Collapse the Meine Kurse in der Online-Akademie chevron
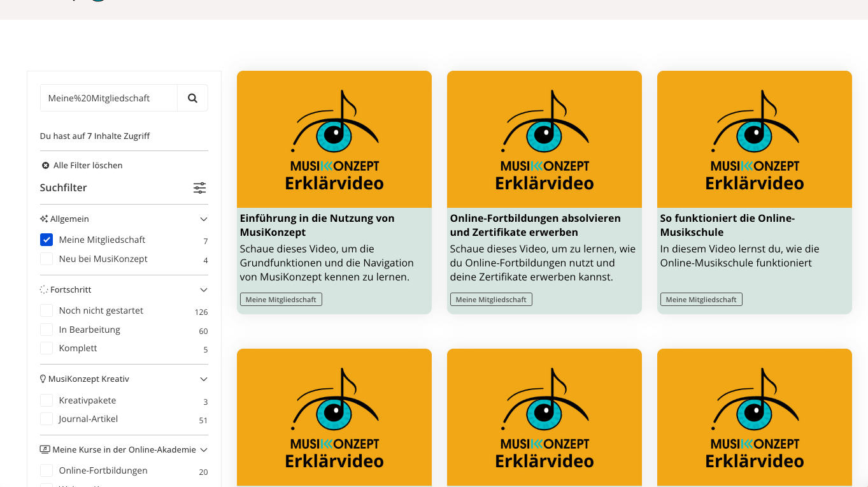The image size is (868, 487). tap(204, 450)
